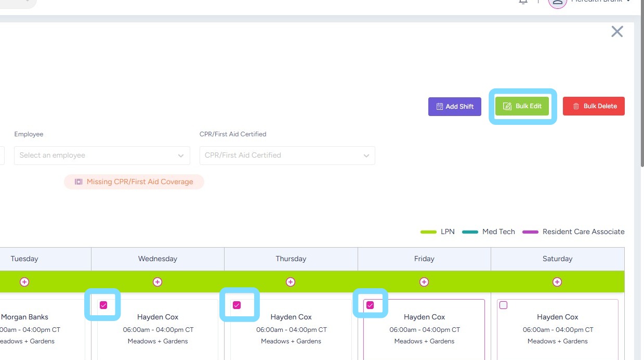Click the Saturday column header
The image size is (644, 360).
[x=557, y=259]
